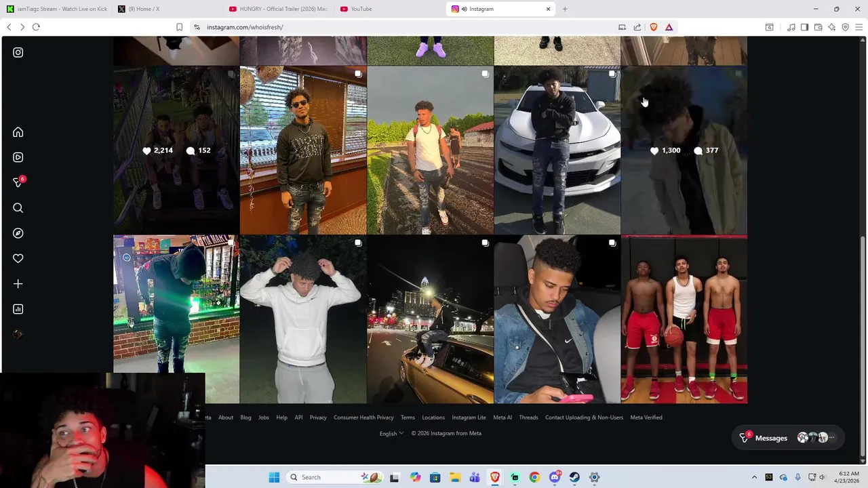
Task: Switch to the Home / X tab
Action: tap(167, 9)
